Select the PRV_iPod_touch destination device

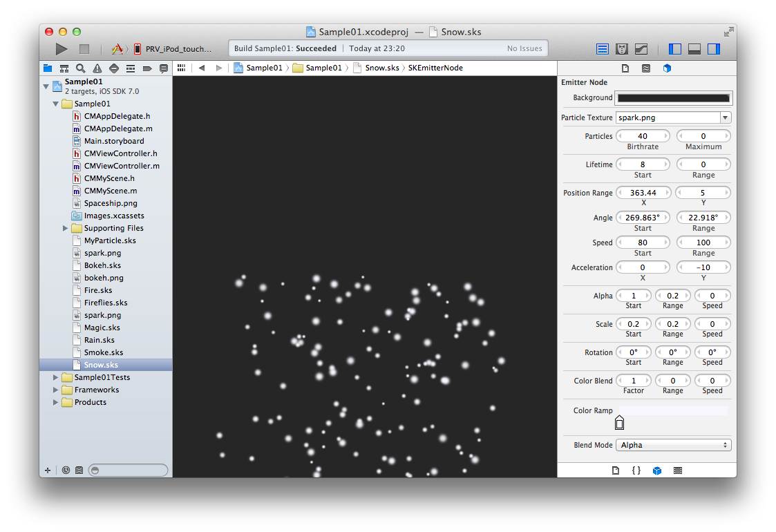point(173,49)
